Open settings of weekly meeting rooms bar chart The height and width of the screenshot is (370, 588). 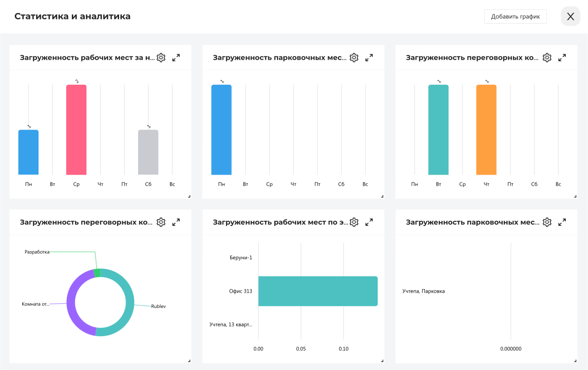pos(547,58)
